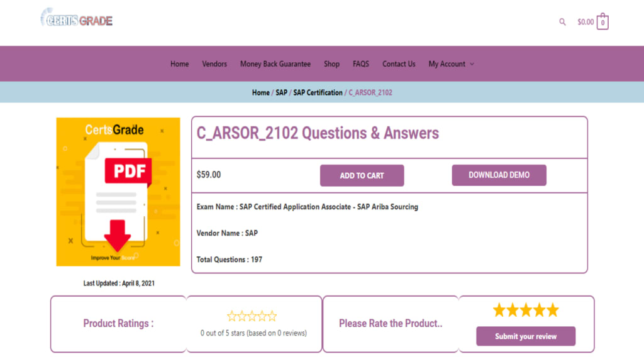
Task: Click 0 out of 5 stars text
Action: (x=253, y=333)
